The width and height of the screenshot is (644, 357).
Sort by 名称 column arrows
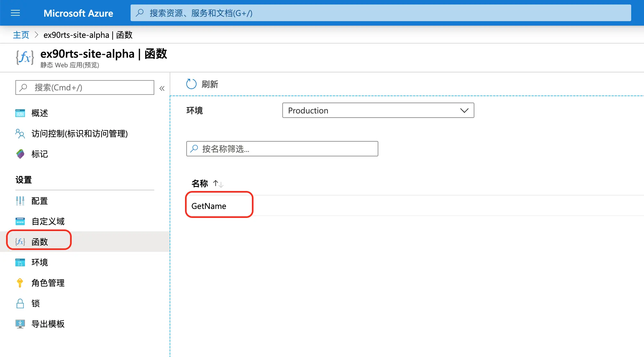[x=218, y=184]
